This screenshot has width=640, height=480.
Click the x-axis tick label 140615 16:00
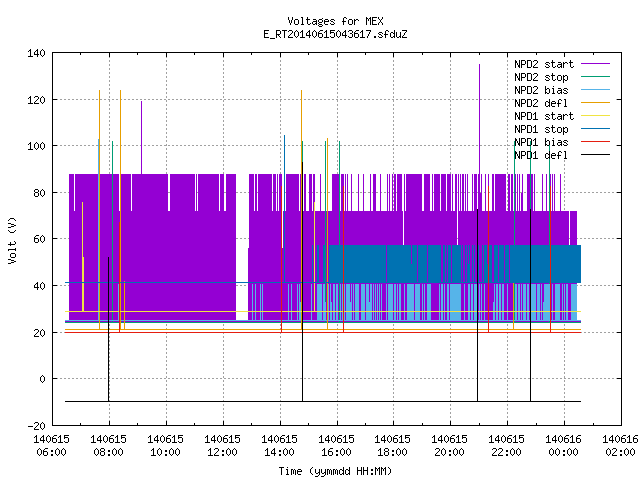pos(336,446)
